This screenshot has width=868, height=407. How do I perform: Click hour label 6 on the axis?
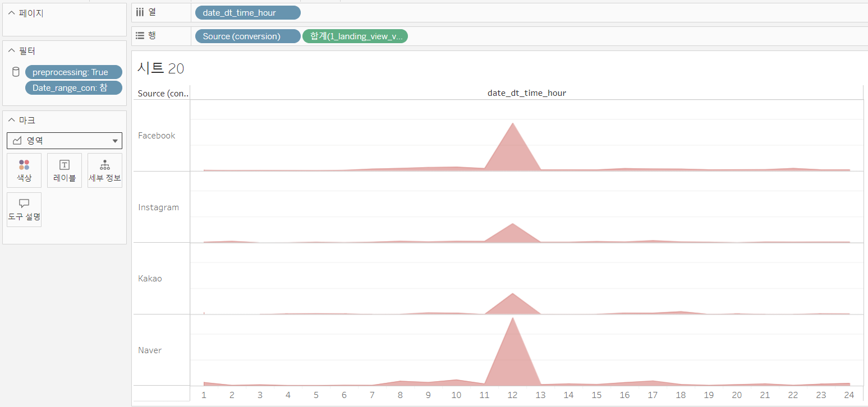click(344, 395)
